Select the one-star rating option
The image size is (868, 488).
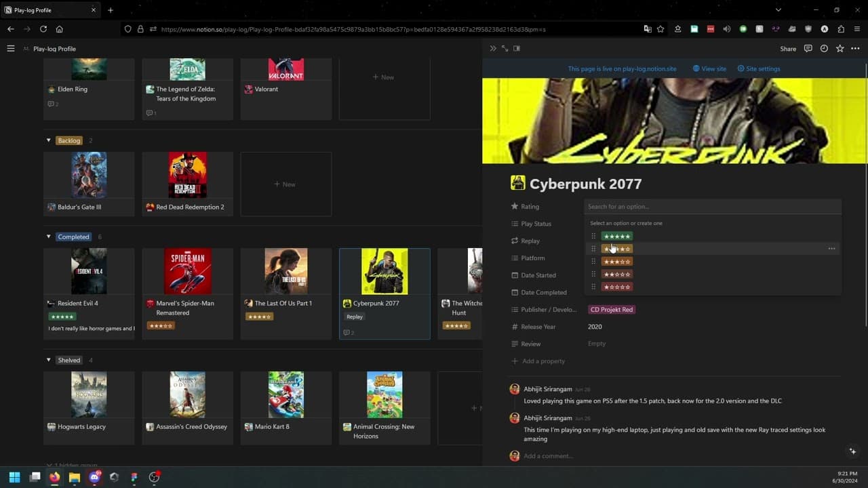coord(617,287)
